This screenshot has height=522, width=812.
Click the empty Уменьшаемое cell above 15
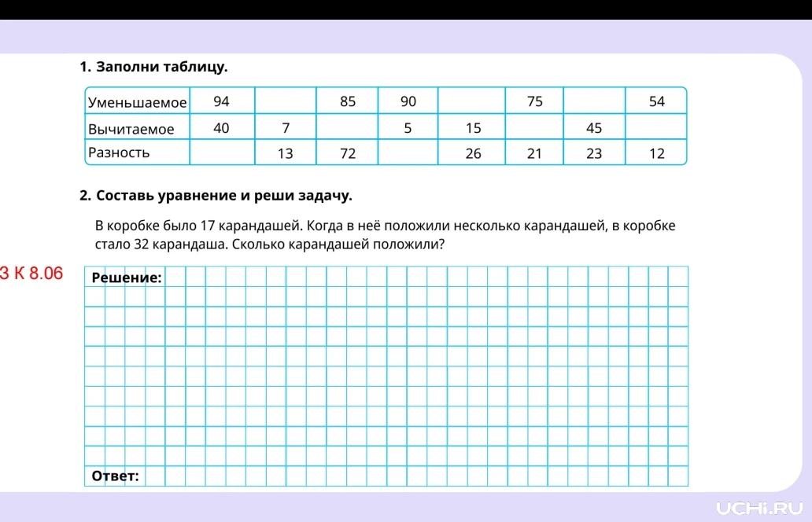click(472, 101)
